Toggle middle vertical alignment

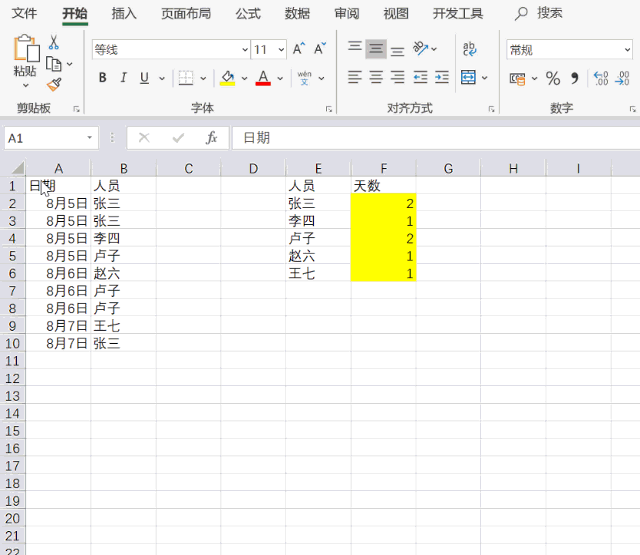click(x=376, y=49)
